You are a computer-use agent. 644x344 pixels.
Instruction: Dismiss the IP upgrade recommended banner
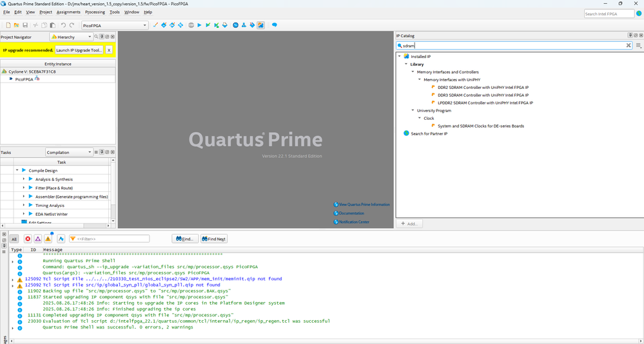pyautogui.click(x=109, y=50)
